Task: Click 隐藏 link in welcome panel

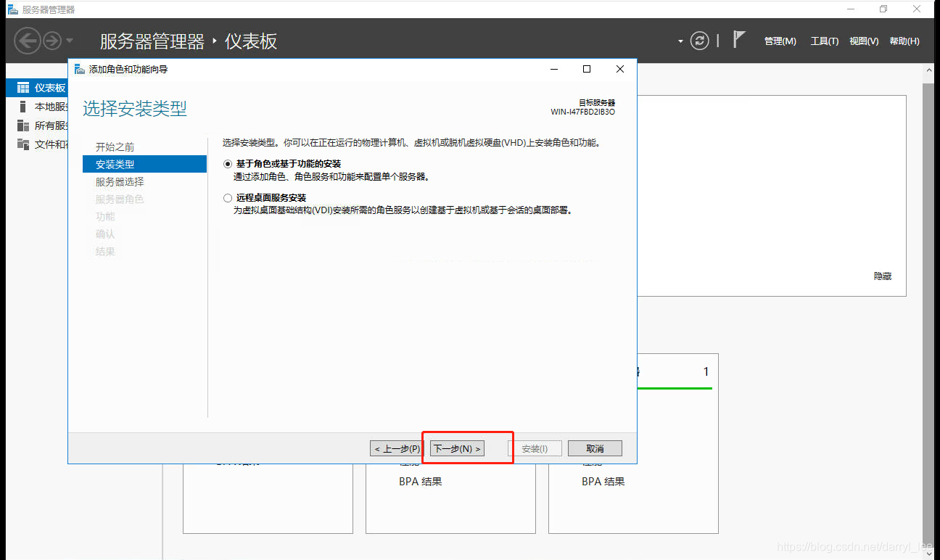Action: [x=883, y=276]
